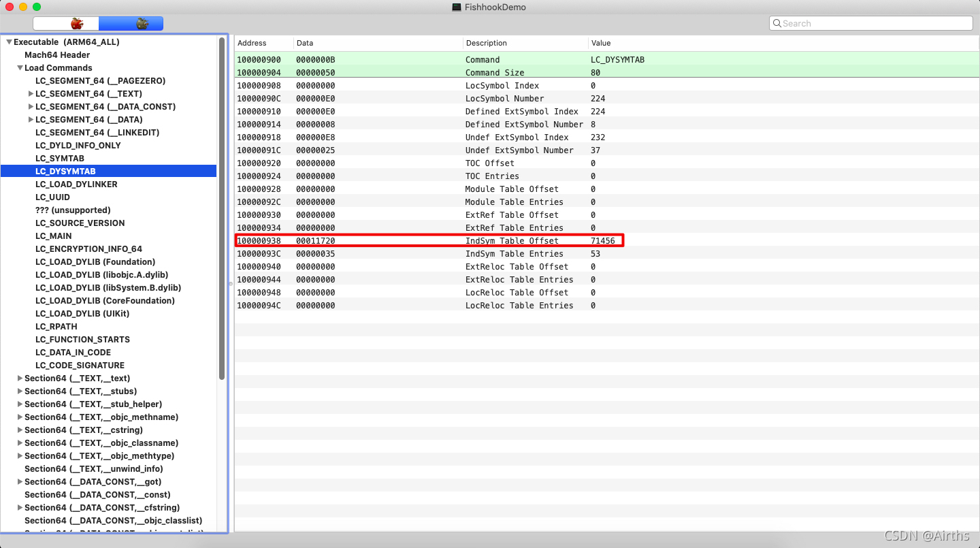
Task: Select LC_SEGMENT_64 (__PAGEZERO) item
Action: 100,81
